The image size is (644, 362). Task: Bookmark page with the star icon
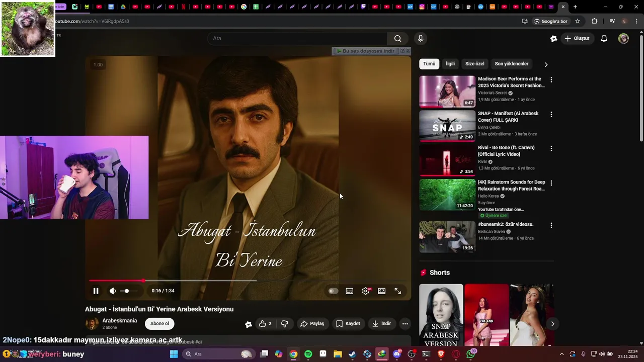578,21
